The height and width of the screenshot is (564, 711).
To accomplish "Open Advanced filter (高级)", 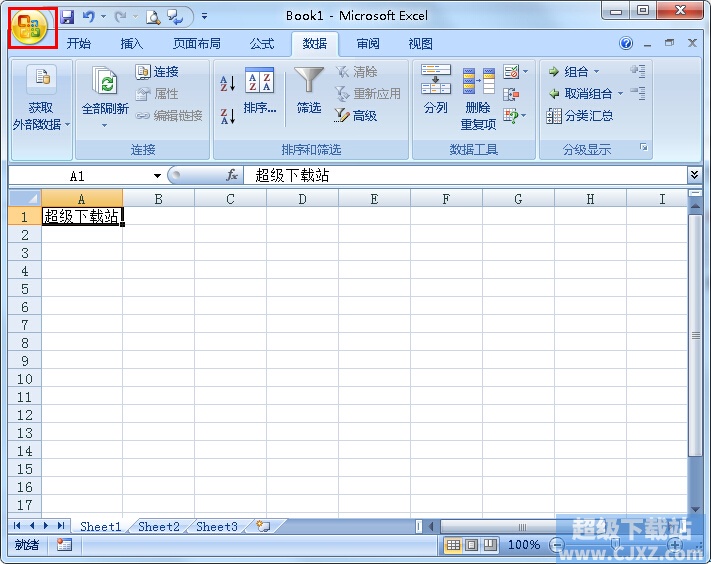I will pyautogui.click(x=356, y=116).
